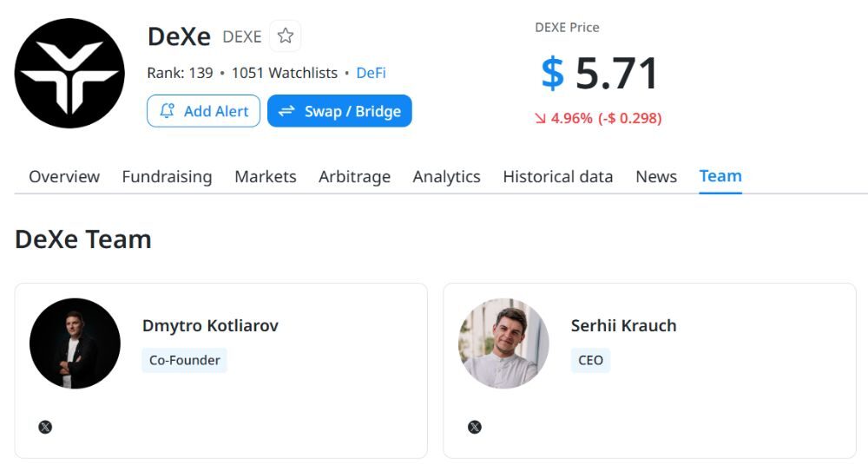Open the Analytics tab
This screenshot has height=464, width=868.
pos(446,177)
